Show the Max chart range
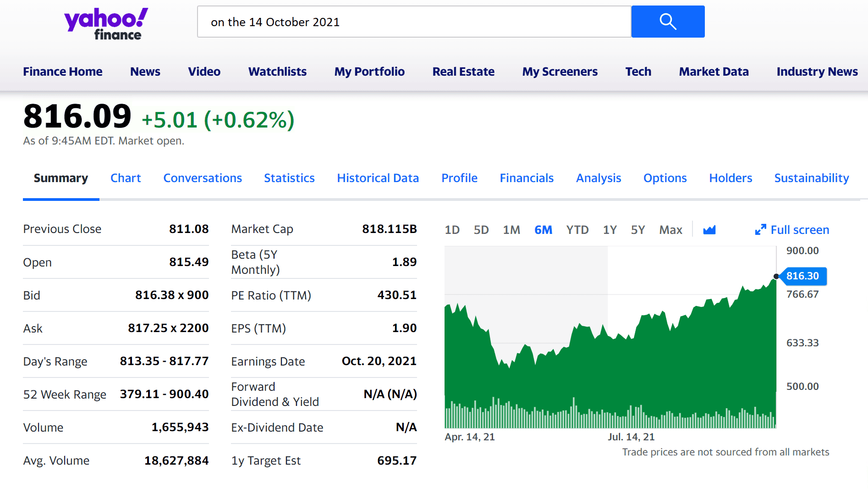This screenshot has width=868, height=494. [670, 230]
